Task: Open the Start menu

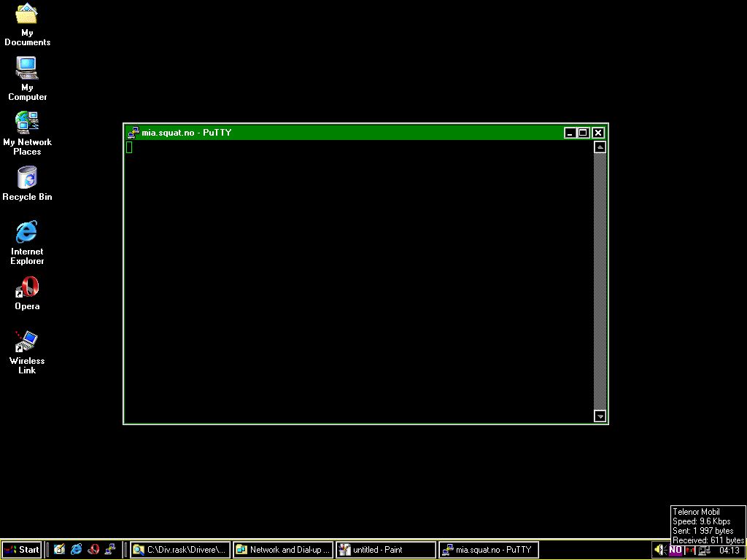Action: pos(21,550)
